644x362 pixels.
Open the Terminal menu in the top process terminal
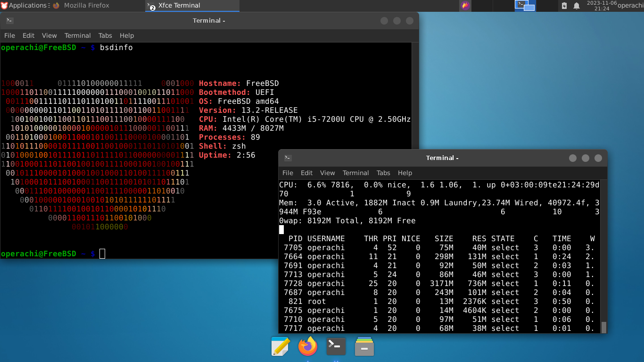pos(355,173)
